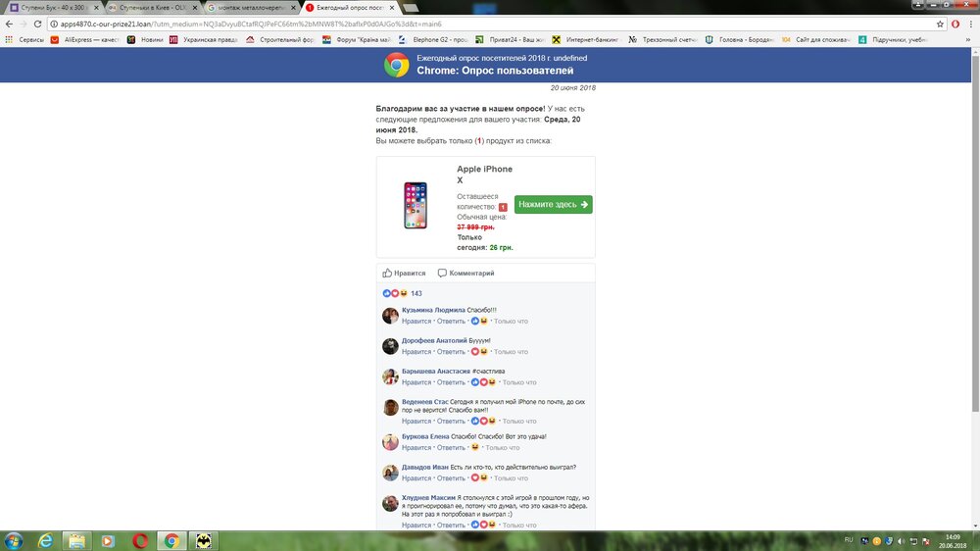Open the Підручники bookmark
Image resolution: width=980 pixels, height=551 pixels.
click(x=893, y=39)
